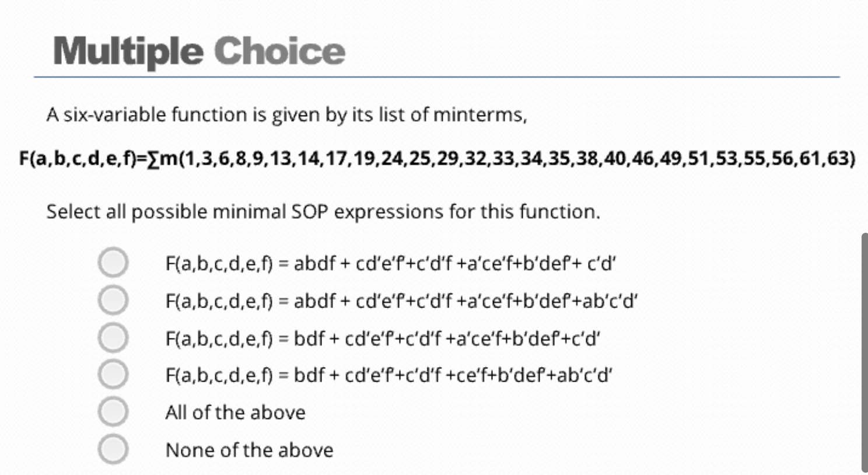Image resolution: width=868 pixels, height=475 pixels.
Task: Select the radio button for the third option
Action: click(113, 338)
